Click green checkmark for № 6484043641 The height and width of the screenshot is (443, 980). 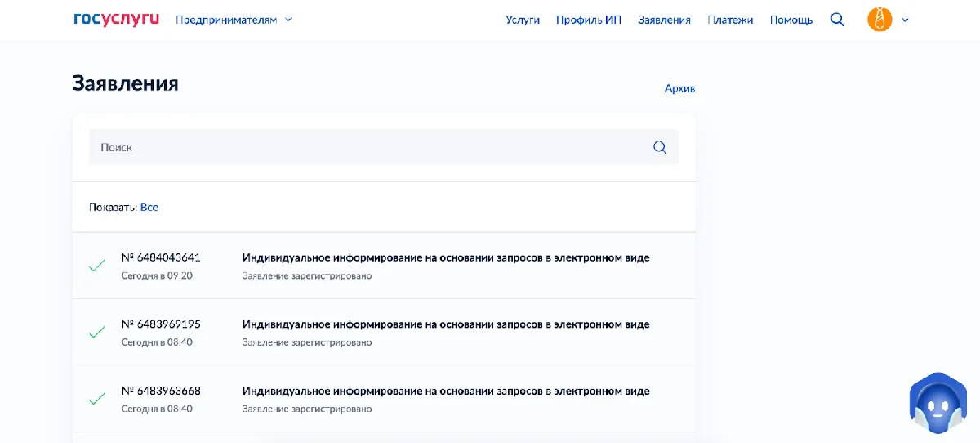click(x=96, y=266)
